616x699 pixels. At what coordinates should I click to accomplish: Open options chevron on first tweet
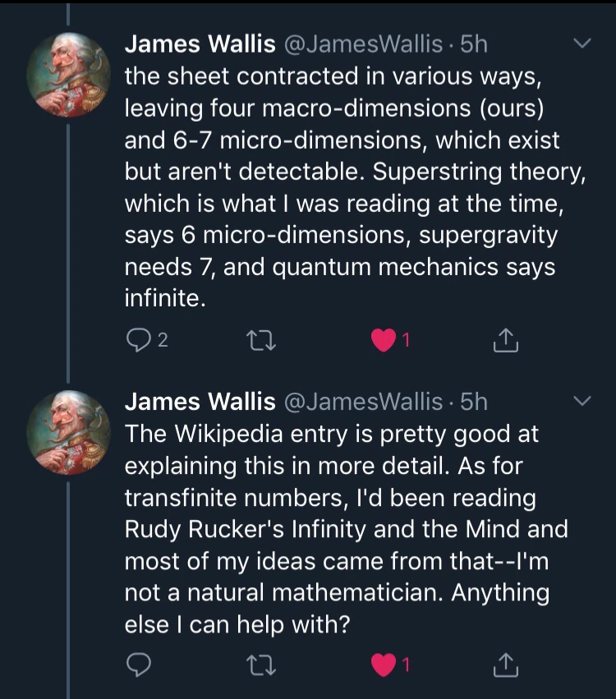point(582,43)
